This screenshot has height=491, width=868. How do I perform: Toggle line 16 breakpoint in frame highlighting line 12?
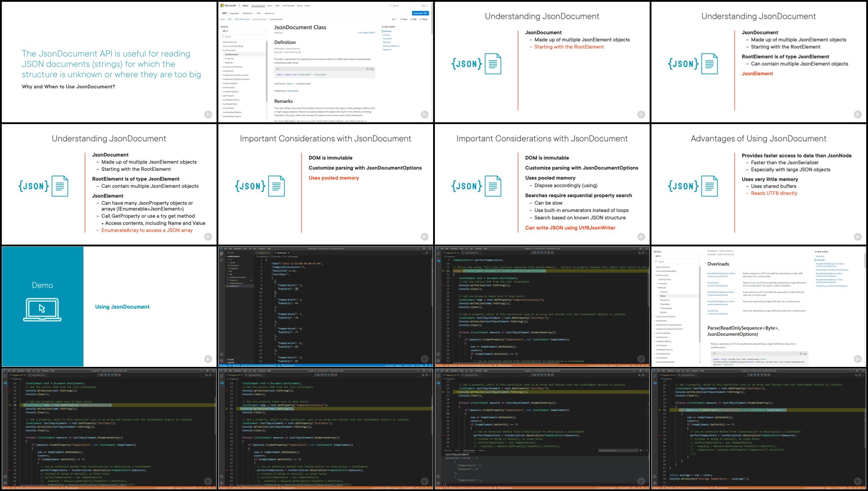coord(443,285)
